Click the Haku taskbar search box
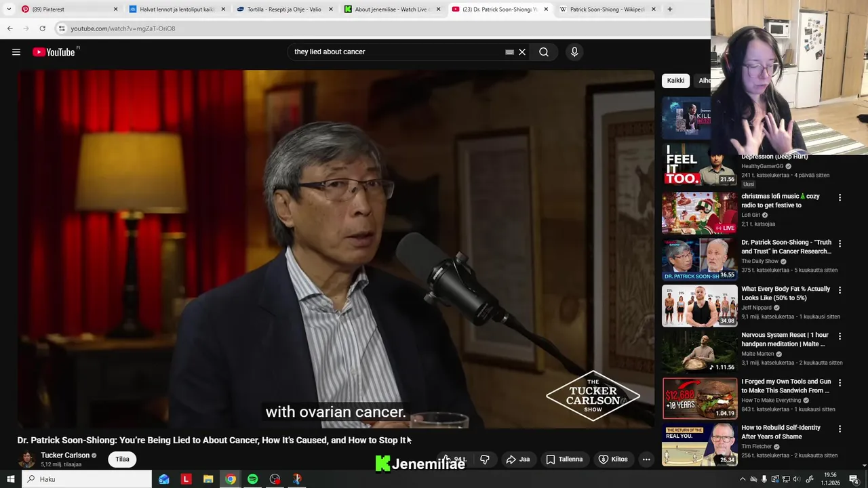This screenshot has width=868, height=488. tap(86, 479)
